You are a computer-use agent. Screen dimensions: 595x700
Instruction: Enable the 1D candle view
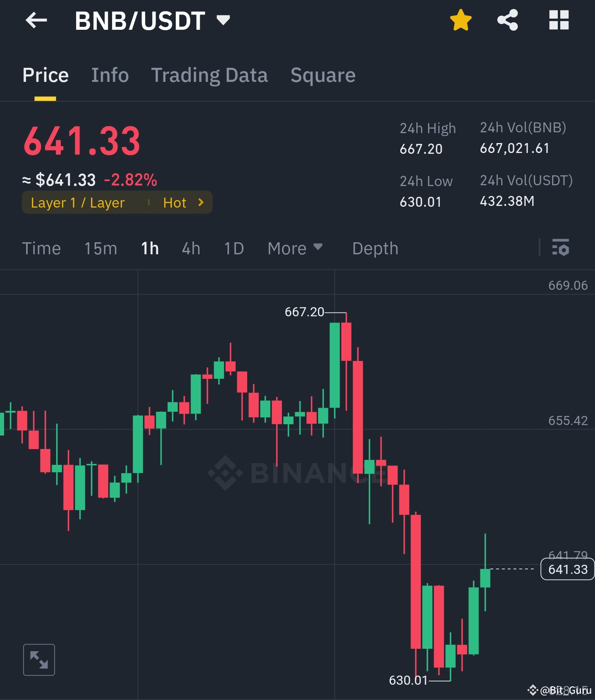tap(233, 248)
